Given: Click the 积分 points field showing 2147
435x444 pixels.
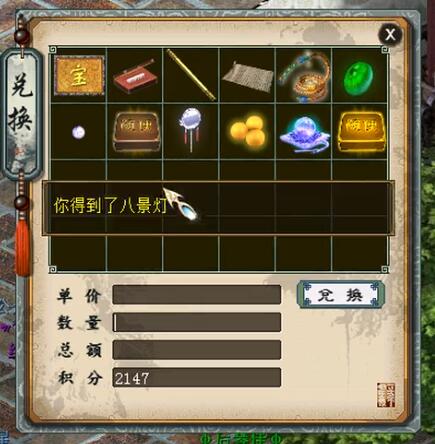Looking at the screenshot, I should tap(197, 377).
